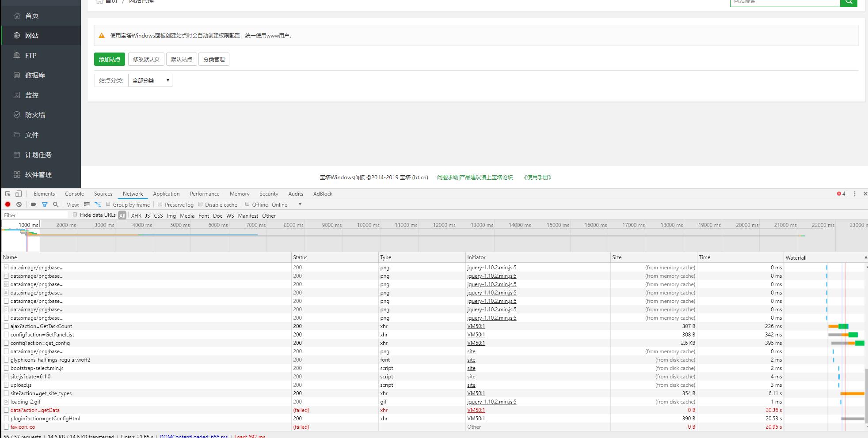Click the 修改默认页 button
868x438 pixels.
(146, 59)
